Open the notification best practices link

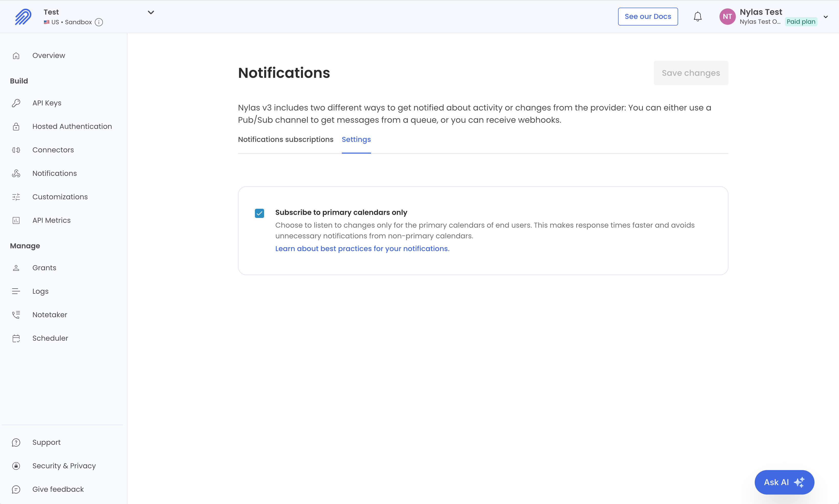point(362,249)
